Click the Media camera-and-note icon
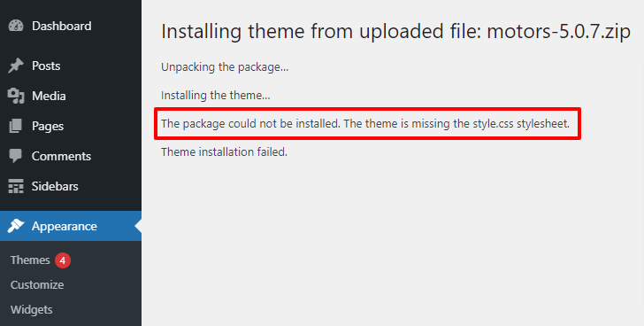644x326 pixels. 16,96
